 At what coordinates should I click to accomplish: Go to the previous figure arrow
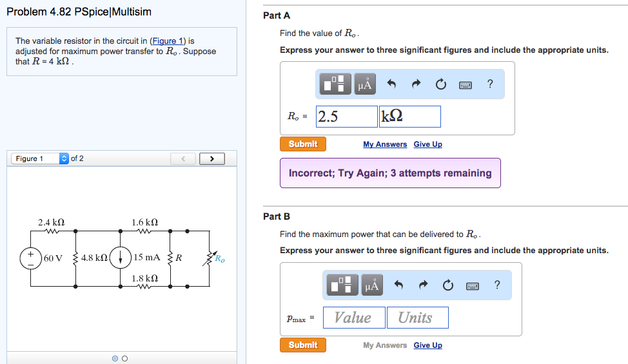pos(183,158)
